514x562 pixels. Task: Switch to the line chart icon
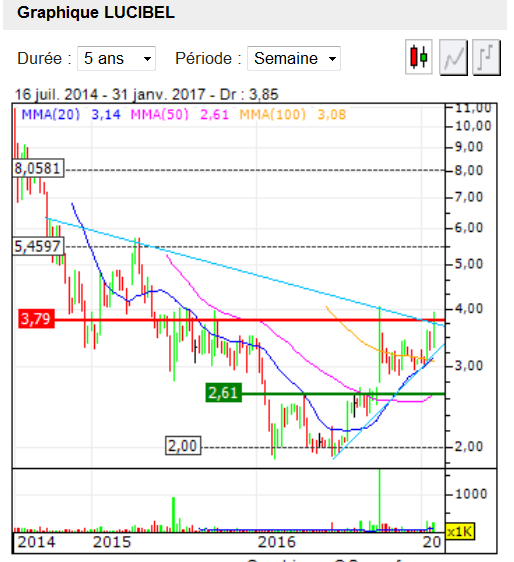[453, 57]
